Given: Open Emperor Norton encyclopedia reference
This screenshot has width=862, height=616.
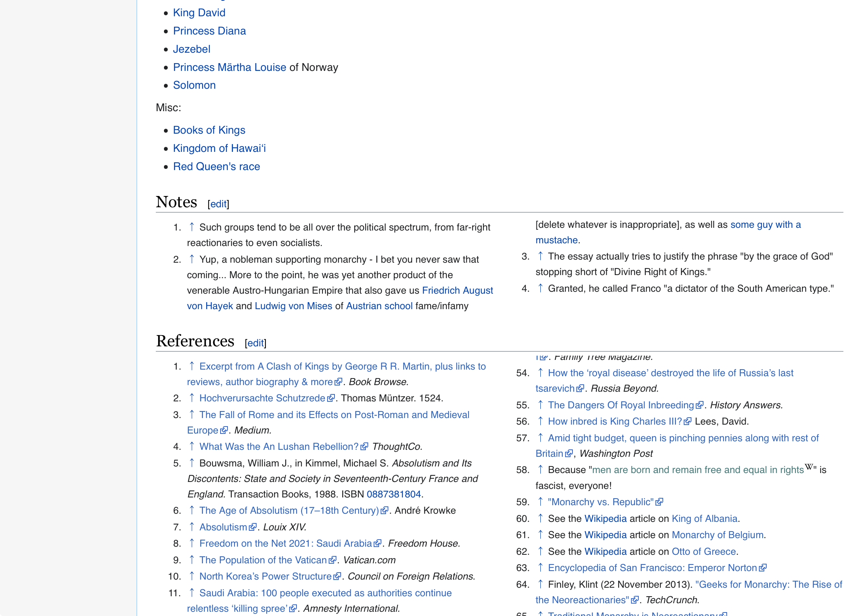Looking at the screenshot, I should (x=652, y=568).
